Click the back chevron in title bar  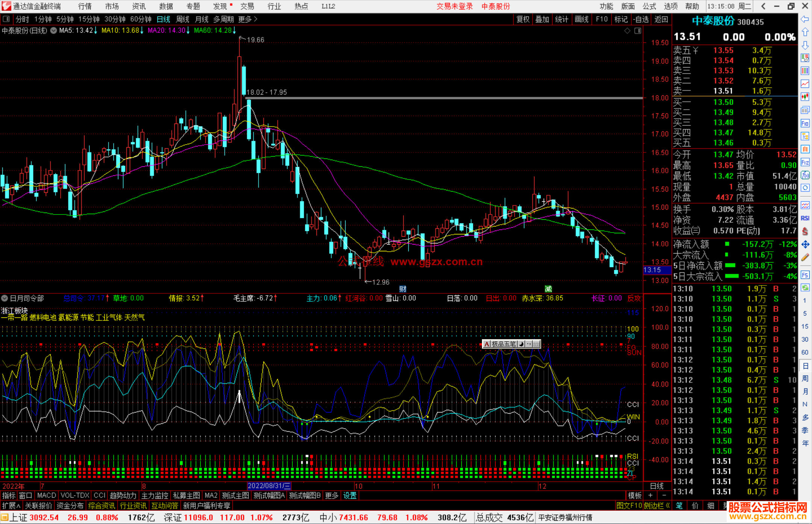click(763, 6)
